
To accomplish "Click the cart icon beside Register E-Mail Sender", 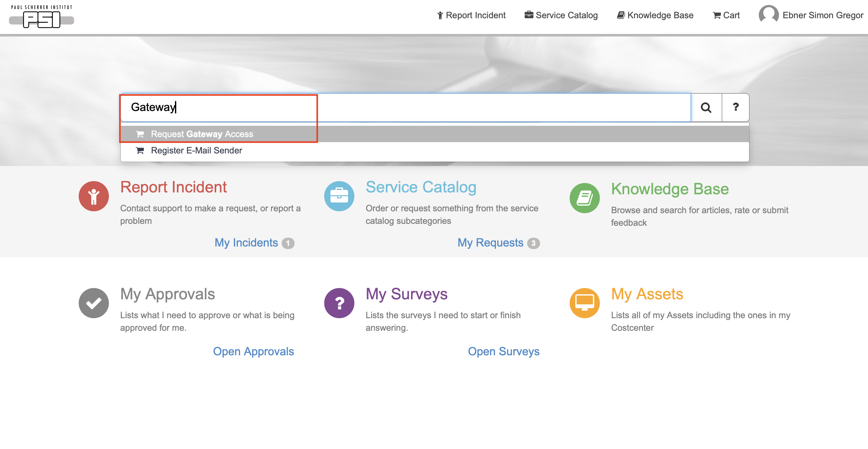I will pos(140,150).
